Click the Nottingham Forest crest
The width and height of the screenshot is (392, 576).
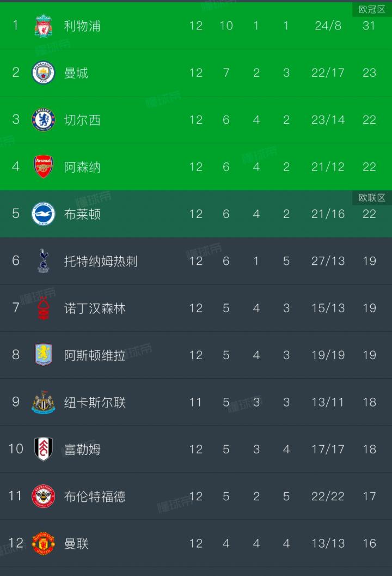[43, 308]
